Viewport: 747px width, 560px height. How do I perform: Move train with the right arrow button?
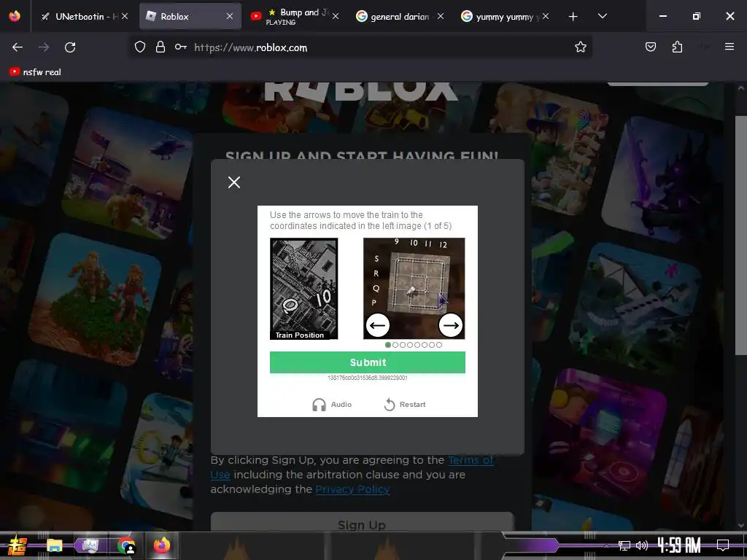click(450, 325)
